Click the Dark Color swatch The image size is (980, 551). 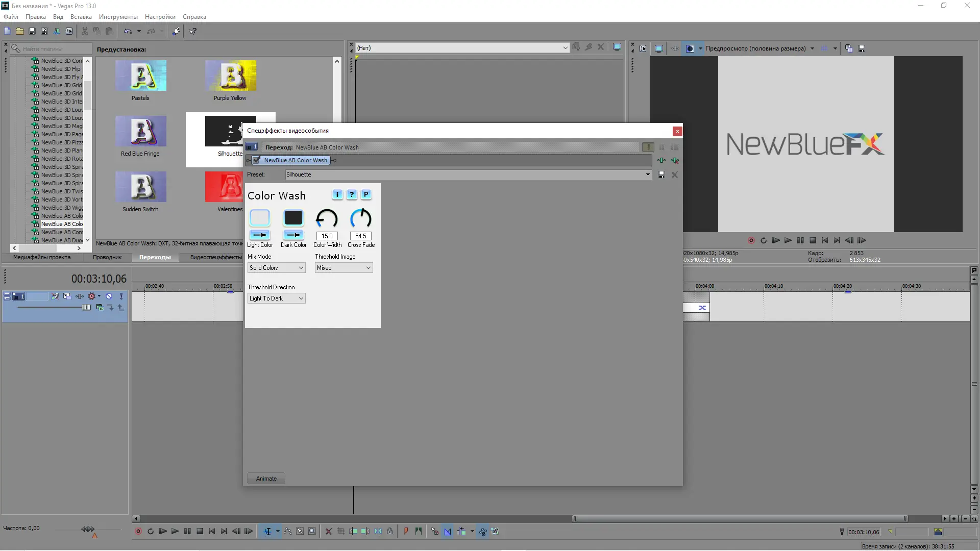tap(293, 218)
